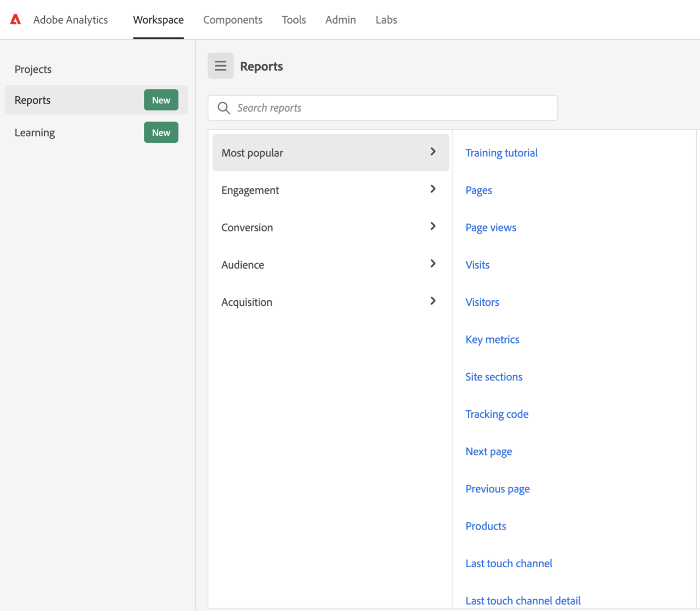Click the New badge next to Learning
700x611 pixels.
coord(161,132)
